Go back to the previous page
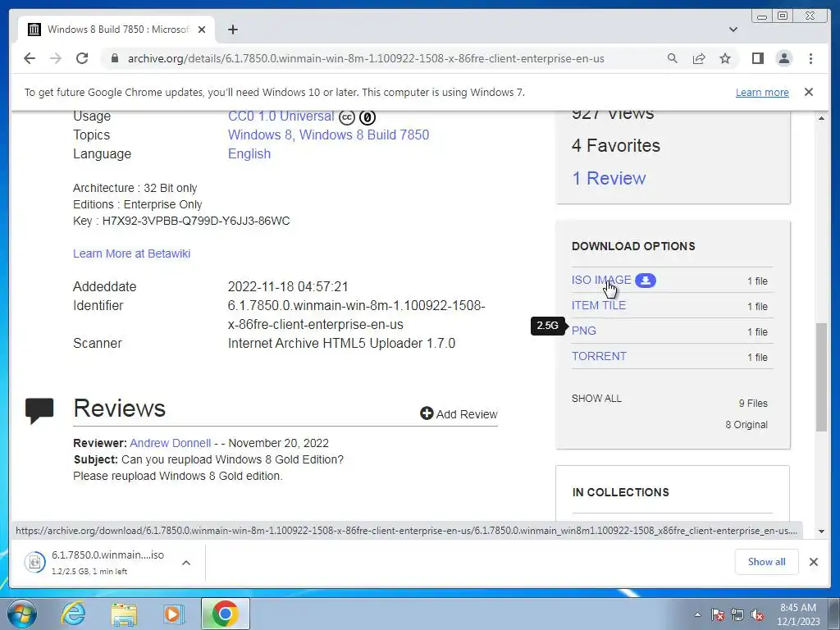The image size is (840, 630). 30,58
